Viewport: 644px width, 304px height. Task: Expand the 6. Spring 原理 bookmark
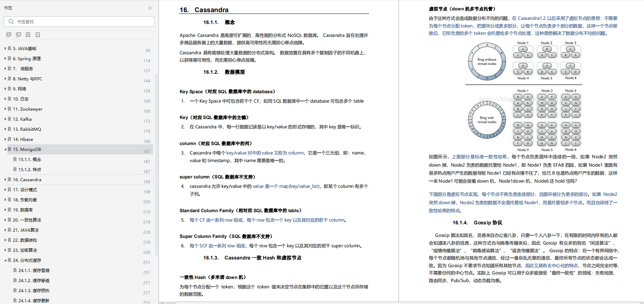(x=5, y=59)
